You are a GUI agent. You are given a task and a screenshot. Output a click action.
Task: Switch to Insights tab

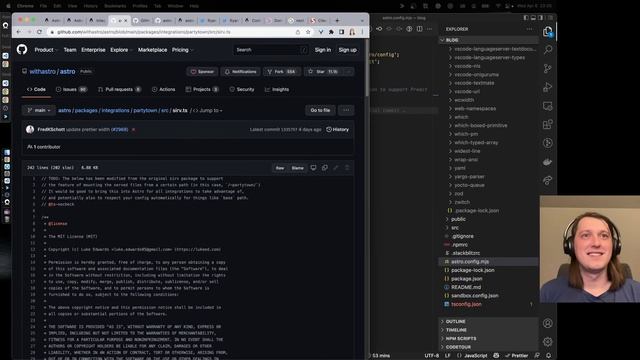[x=277, y=89]
